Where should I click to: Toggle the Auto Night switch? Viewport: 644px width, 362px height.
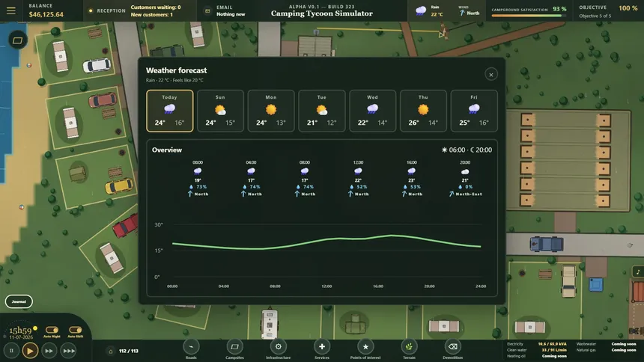[52, 330]
